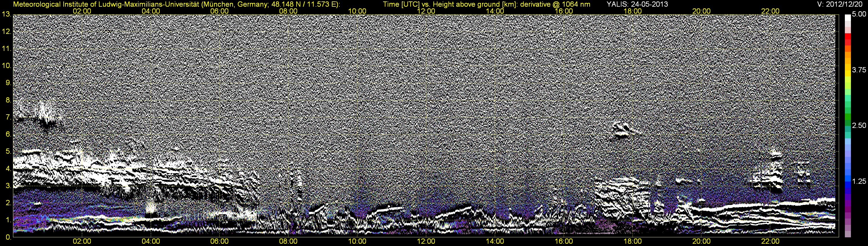Image resolution: width=868 pixels, height=246 pixels.
Task: Click the height axis label 5
Action: click(x=8, y=152)
